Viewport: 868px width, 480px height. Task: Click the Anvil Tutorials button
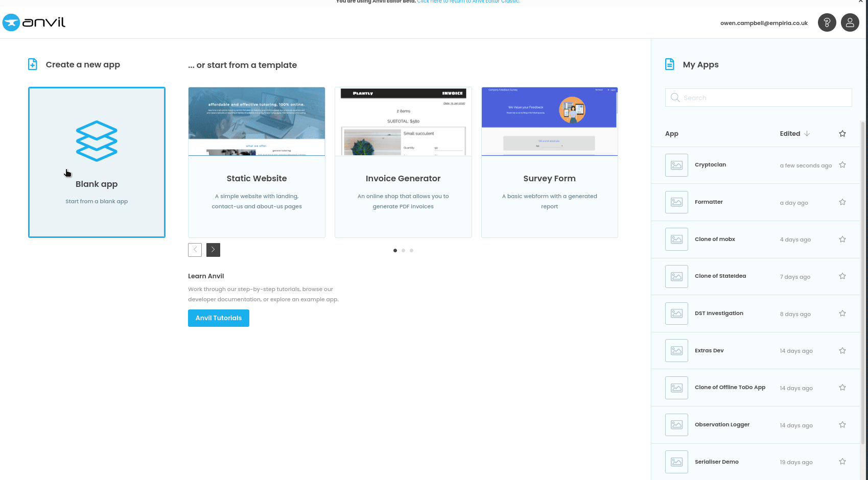pyautogui.click(x=218, y=318)
